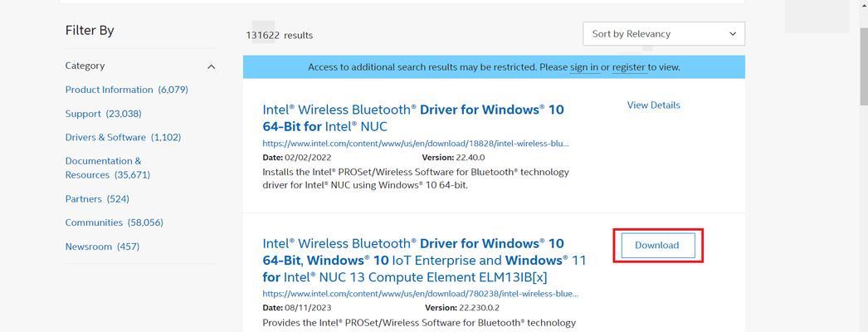Filter results by Communities category
The image size is (868, 332).
[x=114, y=222]
